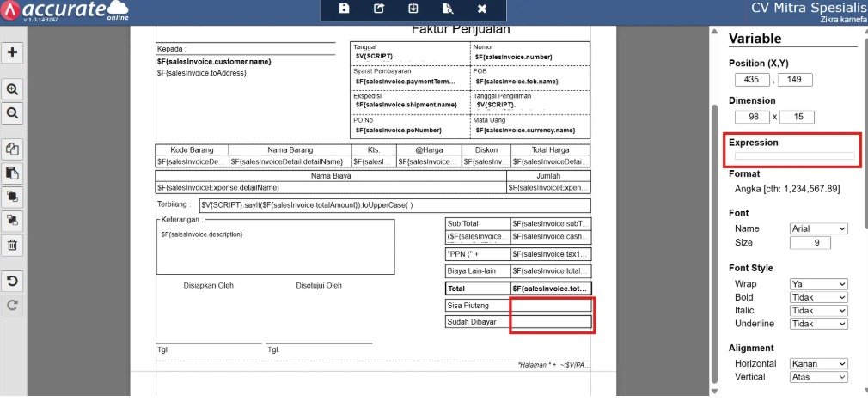Screen dimensions: 868x407
Task: Zoom in on the canvas
Action: click(12, 89)
